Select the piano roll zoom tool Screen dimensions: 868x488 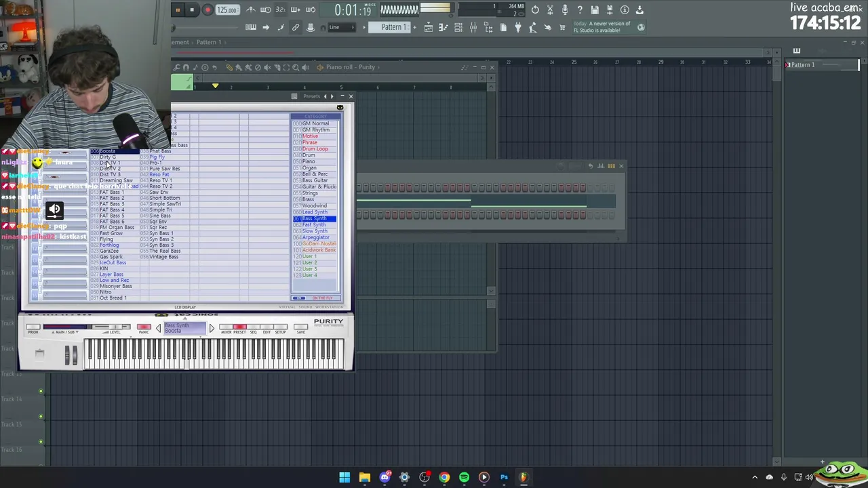point(296,67)
